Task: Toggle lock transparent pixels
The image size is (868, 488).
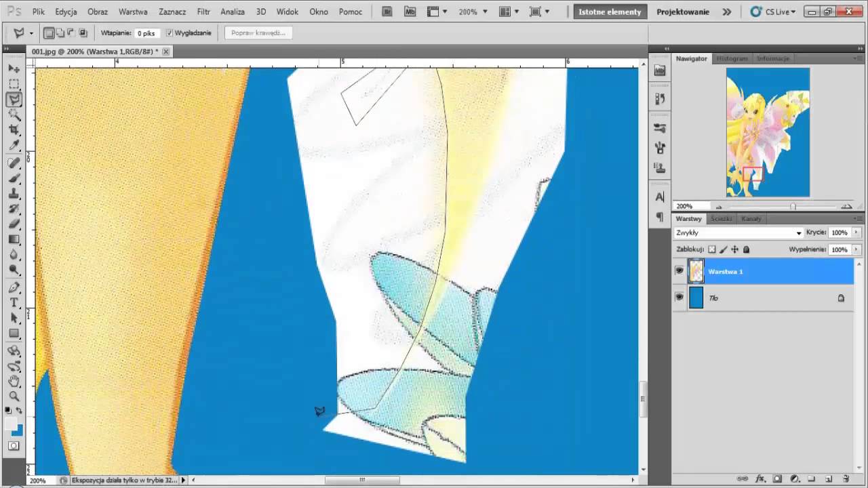Action: [712, 249]
